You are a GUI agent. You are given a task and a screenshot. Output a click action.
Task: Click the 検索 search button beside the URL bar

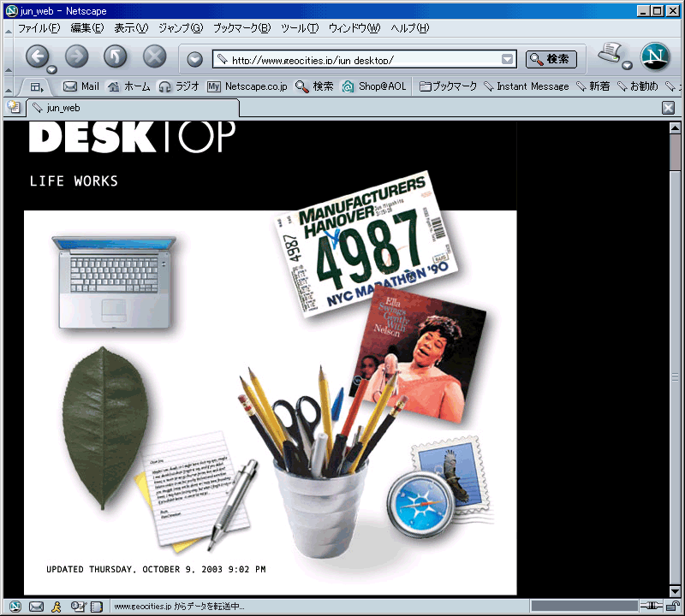551,59
